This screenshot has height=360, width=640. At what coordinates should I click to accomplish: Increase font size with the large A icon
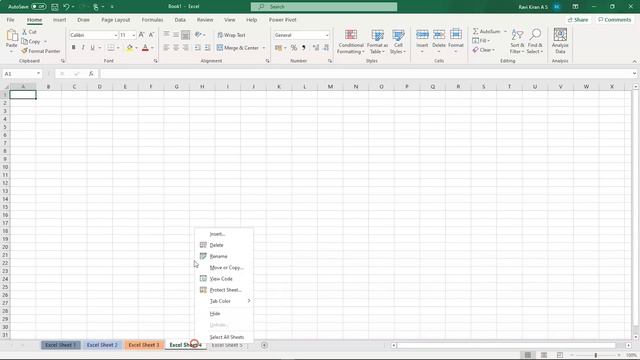(142, 35)
